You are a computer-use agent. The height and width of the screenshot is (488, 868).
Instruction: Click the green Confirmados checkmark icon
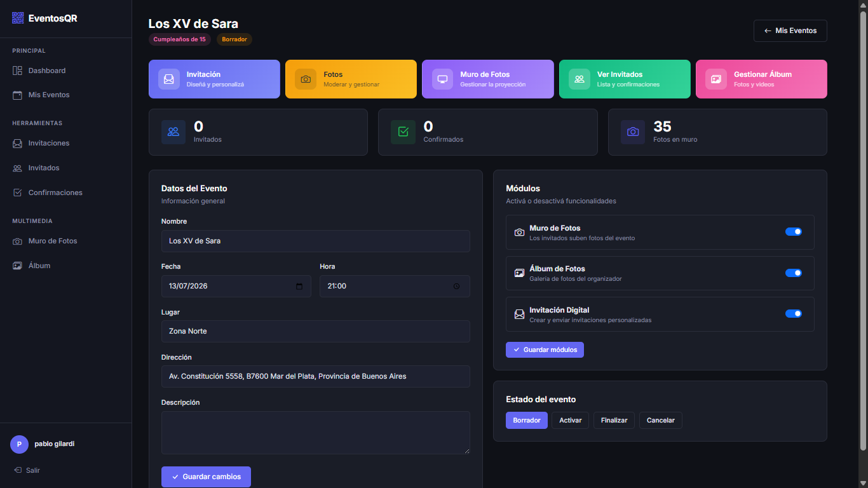click(x=403, y=132)
